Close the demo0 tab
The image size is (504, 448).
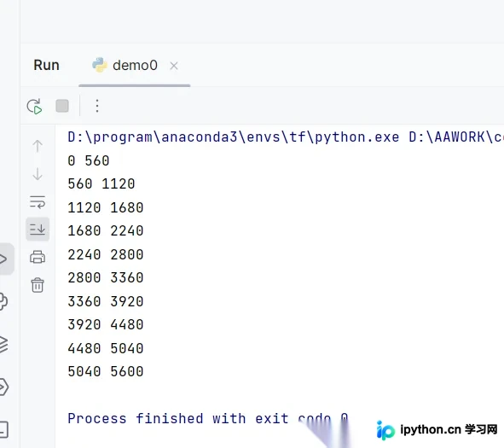click(174, 66)
